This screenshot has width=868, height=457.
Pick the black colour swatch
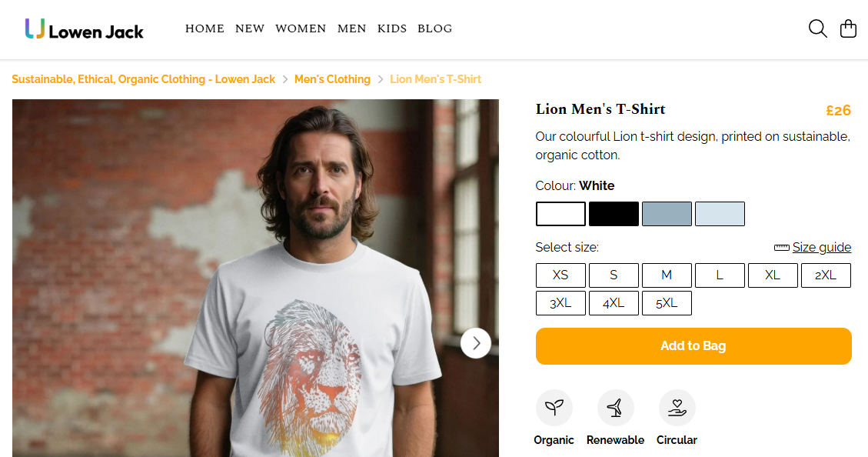(x=614, y=214)
